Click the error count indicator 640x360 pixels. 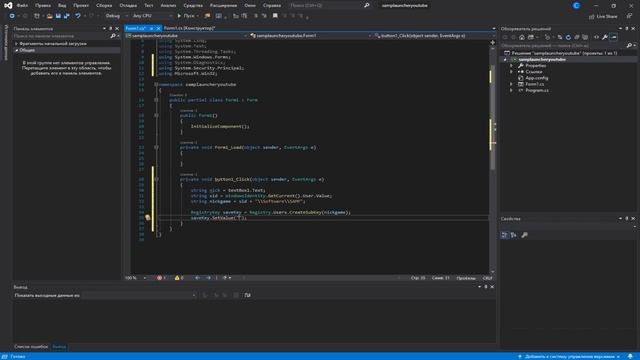[161, 278]
